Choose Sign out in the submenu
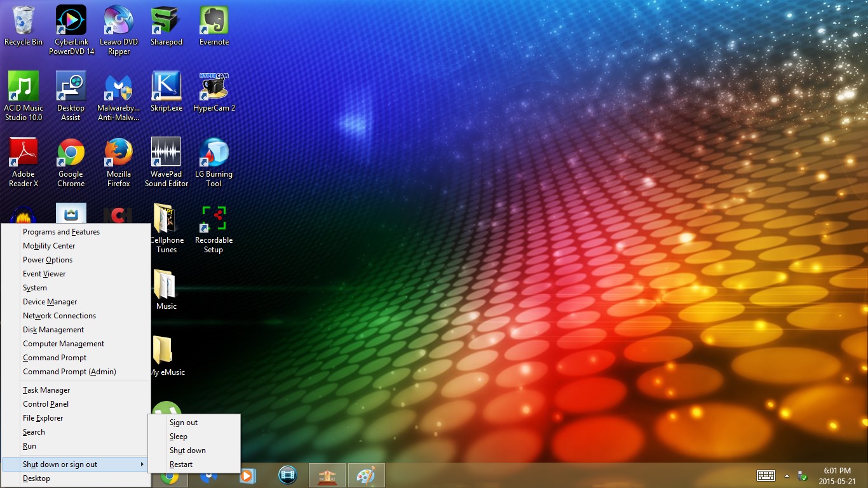This screenshot has width=868, height=488. coord(194,423)
